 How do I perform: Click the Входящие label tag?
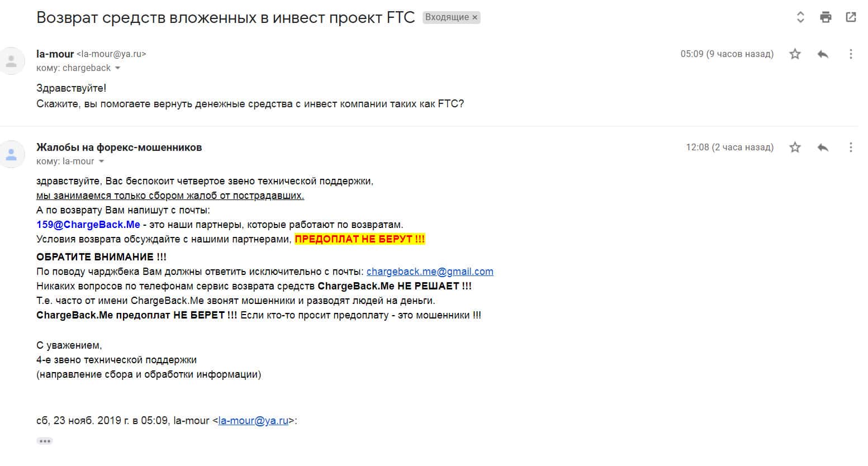tap(447, 17)
